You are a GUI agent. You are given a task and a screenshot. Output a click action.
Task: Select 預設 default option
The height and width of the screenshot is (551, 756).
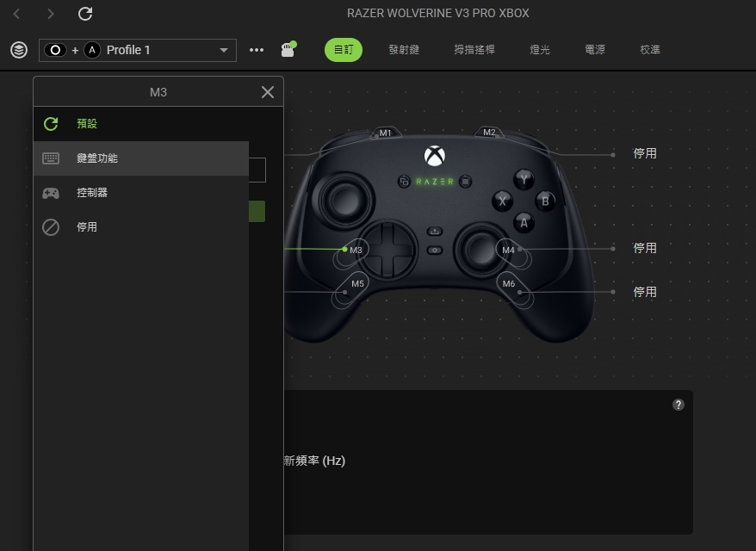[x=141, y=124]
